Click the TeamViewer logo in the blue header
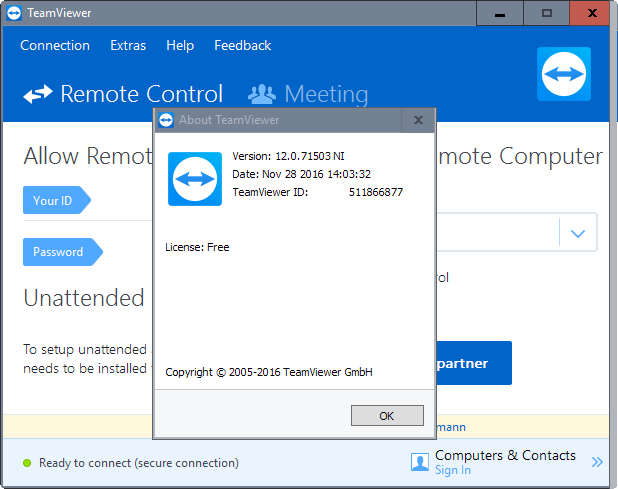The height and width of the screenshot is (489, 618). coord(564,74)
